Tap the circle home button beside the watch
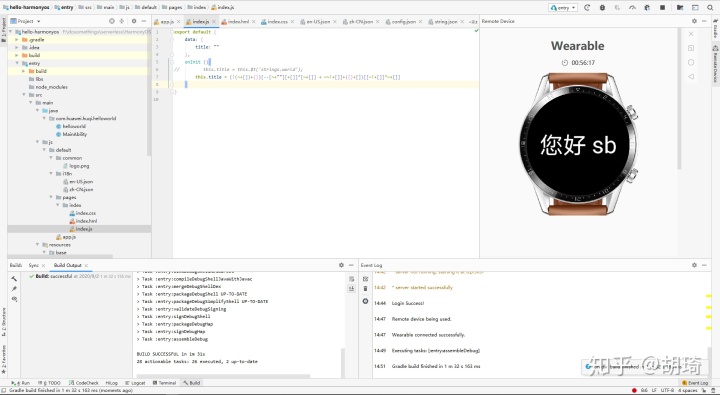 [x=691, y=62]
